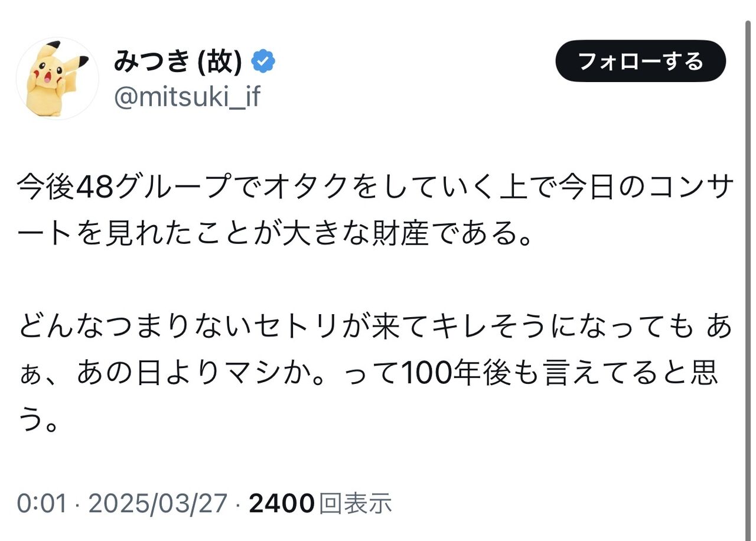Open the Pikachu profile avatar
The width and height of the screenshot is (756, 541).
pyautogui.click(x=57, y=79)
